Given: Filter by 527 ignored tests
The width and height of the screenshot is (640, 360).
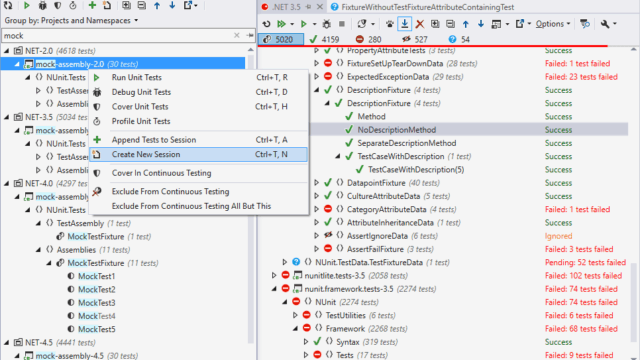Looking at the screenshot, I should [414, 39].
